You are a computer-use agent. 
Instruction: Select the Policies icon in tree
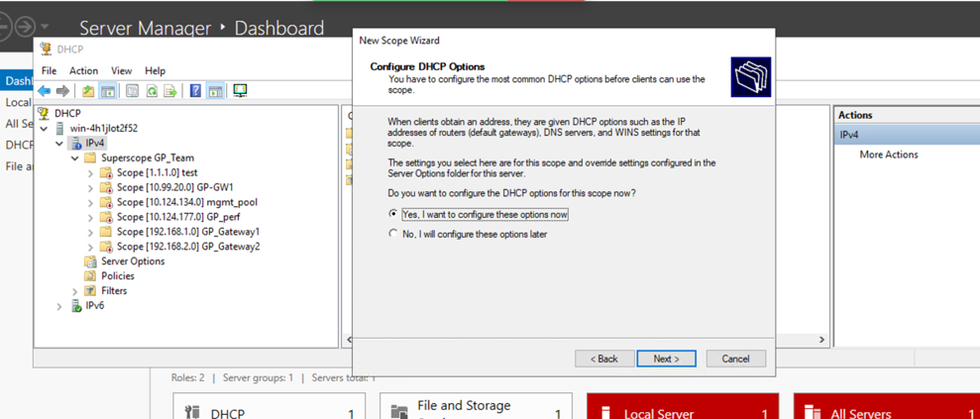tap(90, 276)
